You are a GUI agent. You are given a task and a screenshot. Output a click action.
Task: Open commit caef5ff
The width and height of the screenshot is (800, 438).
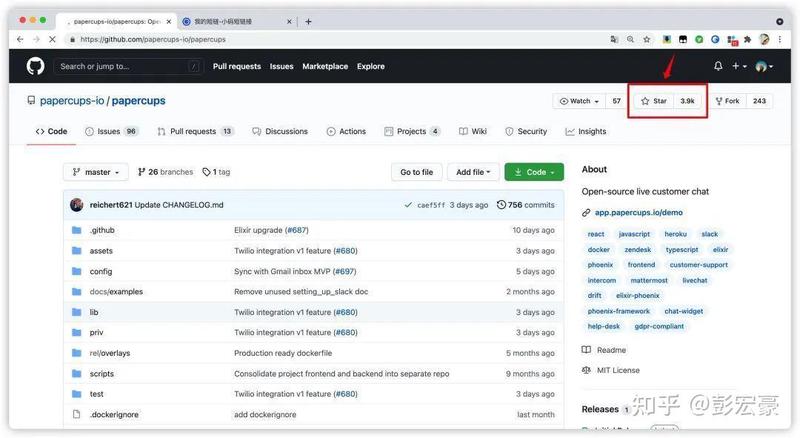pyautogui.click(x=431, y=205)
